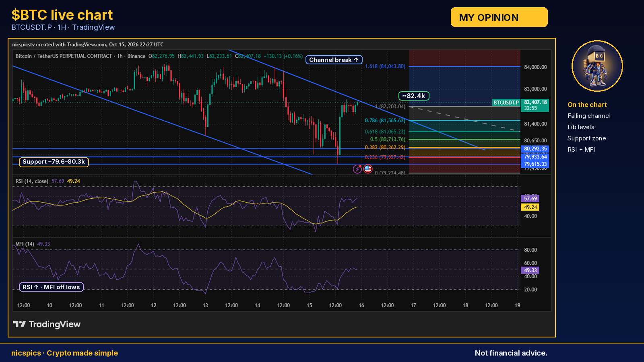Select the 'Fib levels' list entry
Viewport: 644px width, 362px height.
[x=581, y=127]
